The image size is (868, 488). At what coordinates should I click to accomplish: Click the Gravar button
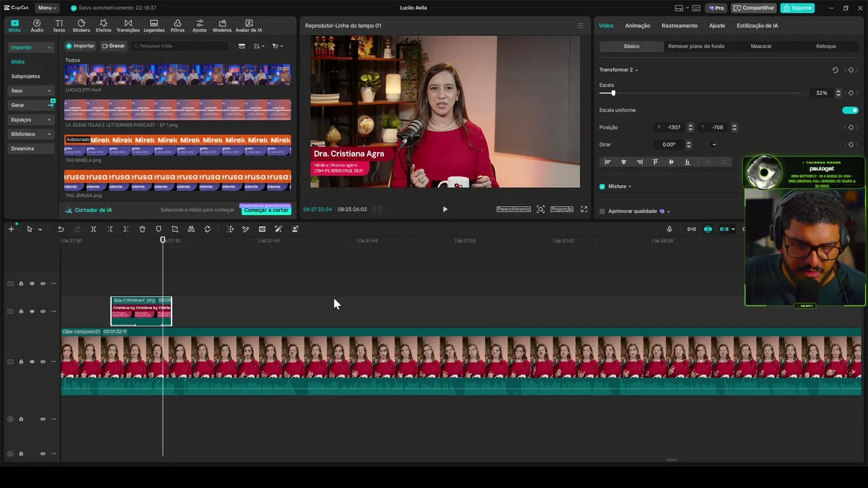113,46
